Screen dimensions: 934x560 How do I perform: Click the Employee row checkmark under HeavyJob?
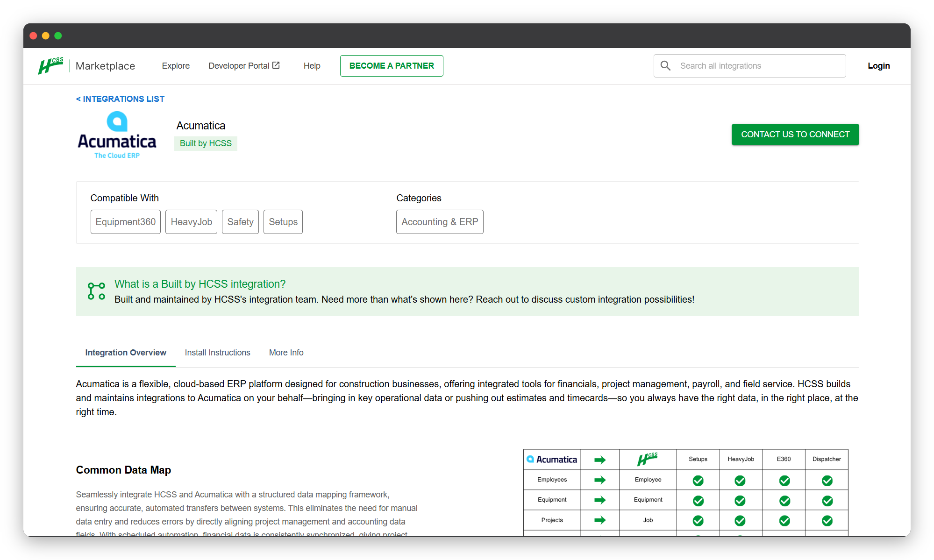coord(740,481)
